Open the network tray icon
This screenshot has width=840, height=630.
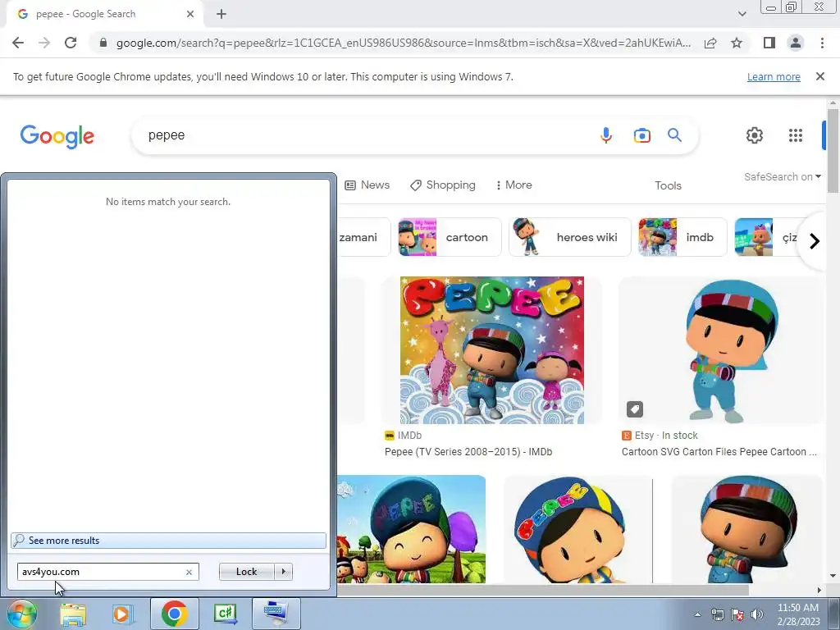(717, 614)
